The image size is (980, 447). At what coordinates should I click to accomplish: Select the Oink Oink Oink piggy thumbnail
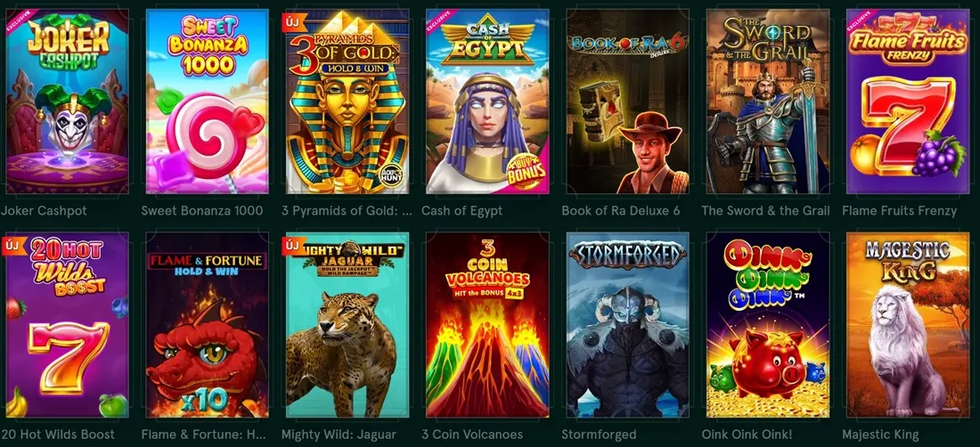(767, 325)
